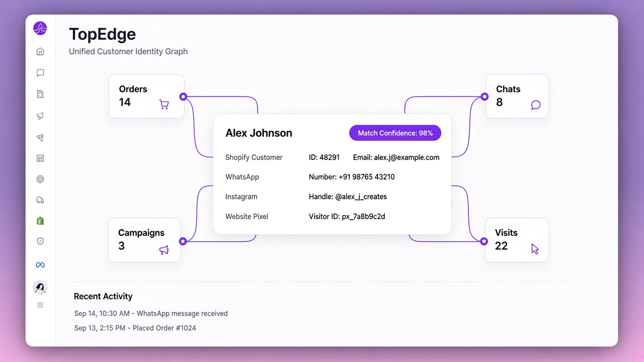
Task: Click the Match Confidence 98% badge
Action: pyautogui.click(x=395, y=133)
